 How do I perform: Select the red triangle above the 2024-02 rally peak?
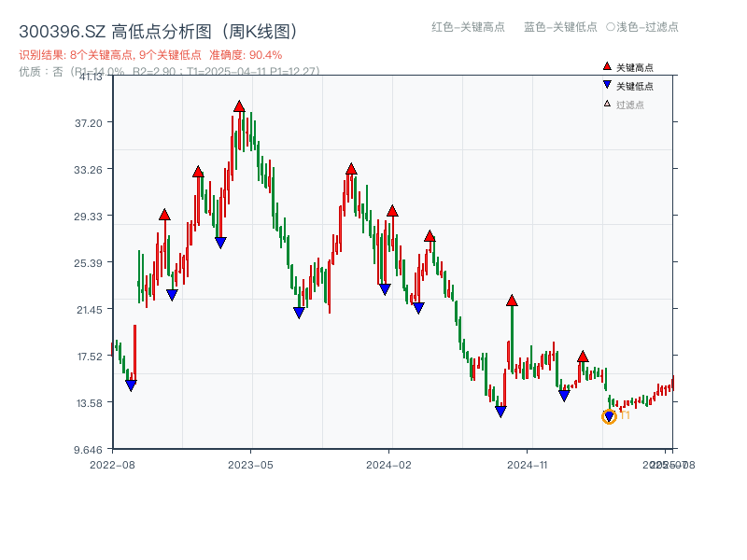393,211
